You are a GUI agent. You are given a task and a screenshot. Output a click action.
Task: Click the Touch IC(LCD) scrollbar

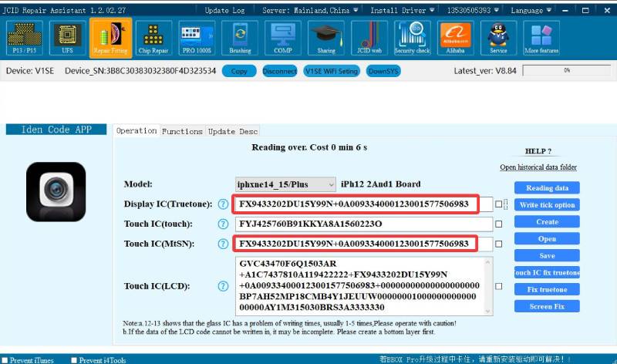[488, 286]
